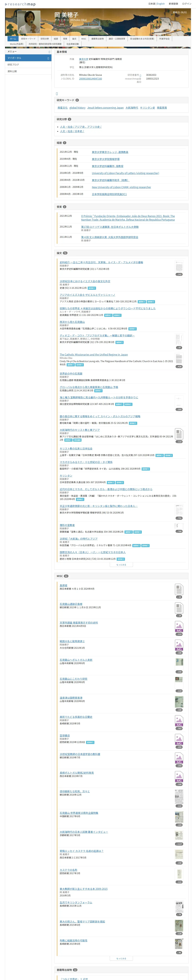Click Mihoko Oka's profile photo
The width and height of the screenshot is (196, 980).
click(29, 22)
